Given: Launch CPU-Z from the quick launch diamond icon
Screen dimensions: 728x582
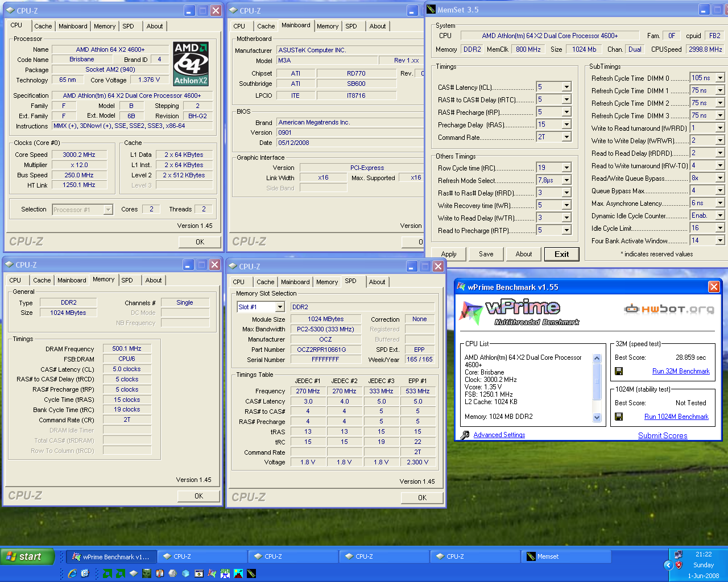Looking at the screenshot, I should [x=134, y=573].
